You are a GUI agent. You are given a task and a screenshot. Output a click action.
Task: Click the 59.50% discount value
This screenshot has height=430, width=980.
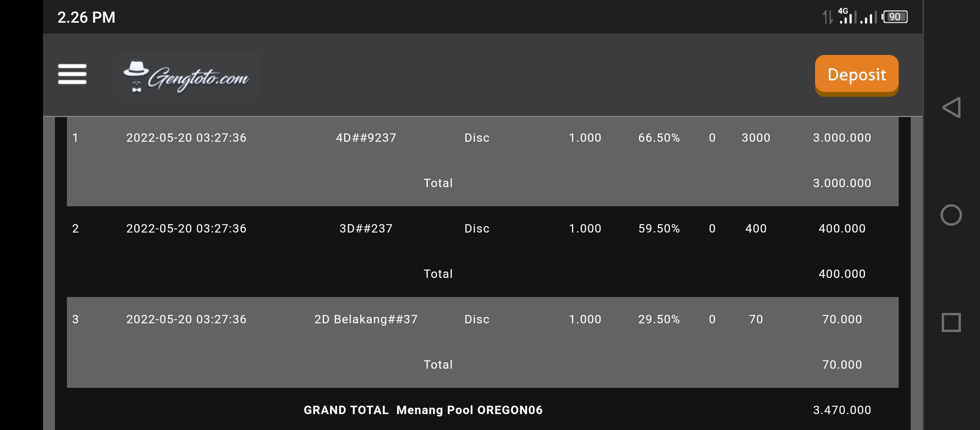point(659,229)
